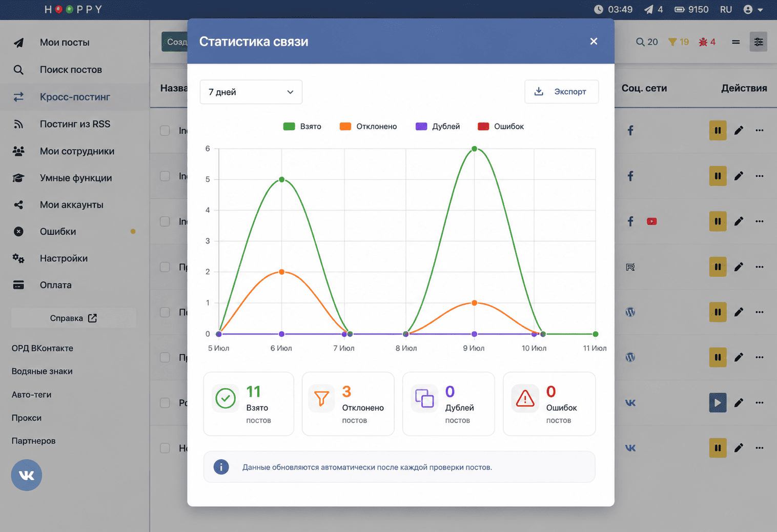Click the paper plane counter in the top bar
This screenshot has width=777, height=532.
[653, 9]
